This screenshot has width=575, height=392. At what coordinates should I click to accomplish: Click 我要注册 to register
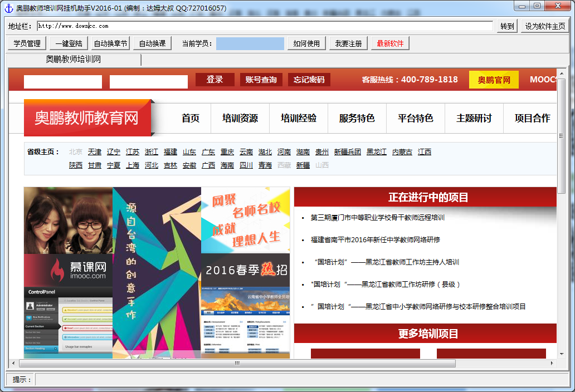point(347,43)
